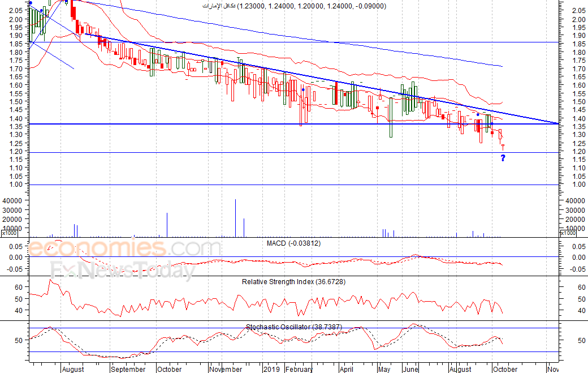Click the 1.85 price label on the right axis

[x=579, y=44]
